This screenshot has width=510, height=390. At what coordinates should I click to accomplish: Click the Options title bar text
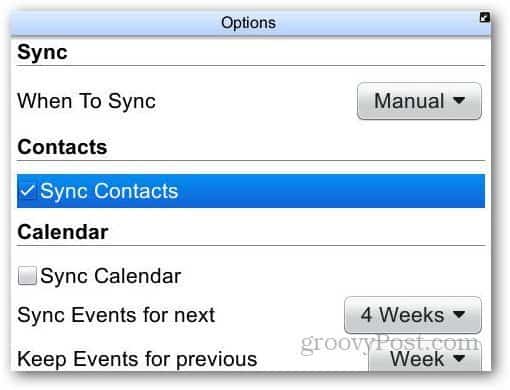pyautogui.click(x=248, y=23)
